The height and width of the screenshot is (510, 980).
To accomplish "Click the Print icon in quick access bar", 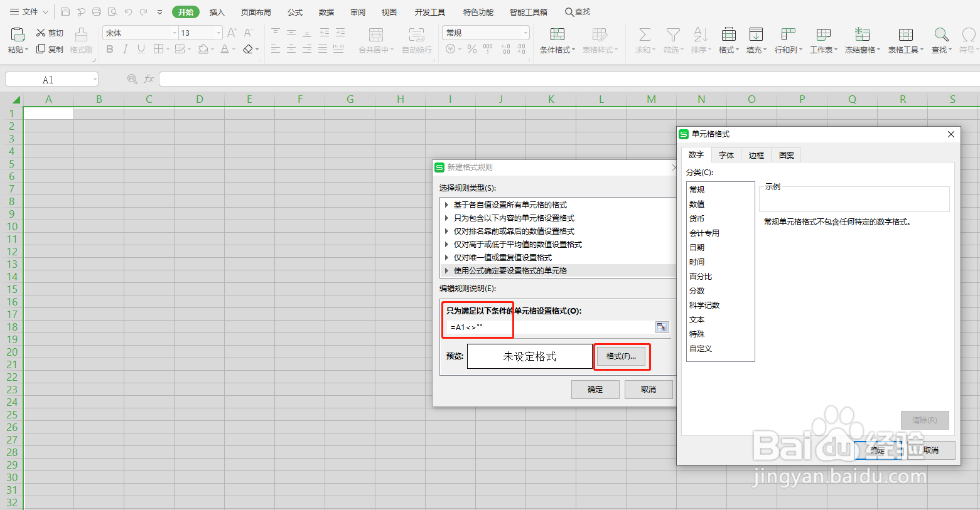I will pyautogui.click(x=97, y=12).
